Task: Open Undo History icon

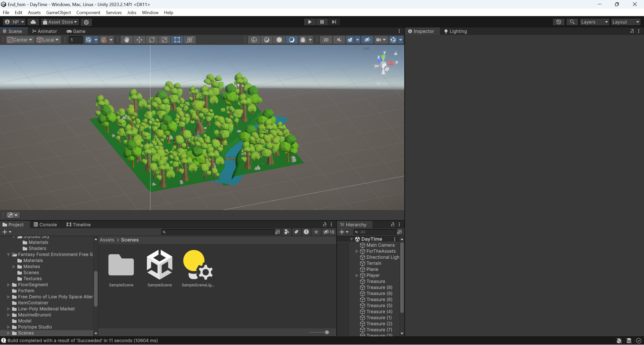Action: click(558, 22)
